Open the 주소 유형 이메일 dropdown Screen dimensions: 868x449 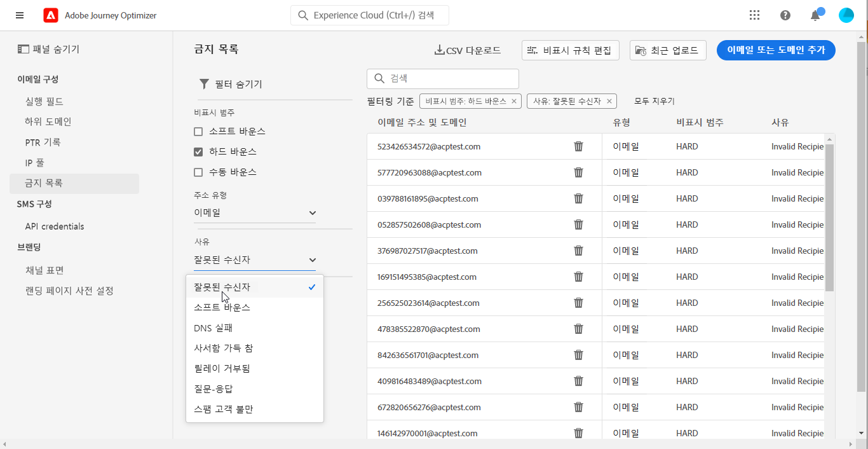click(255, 213)
